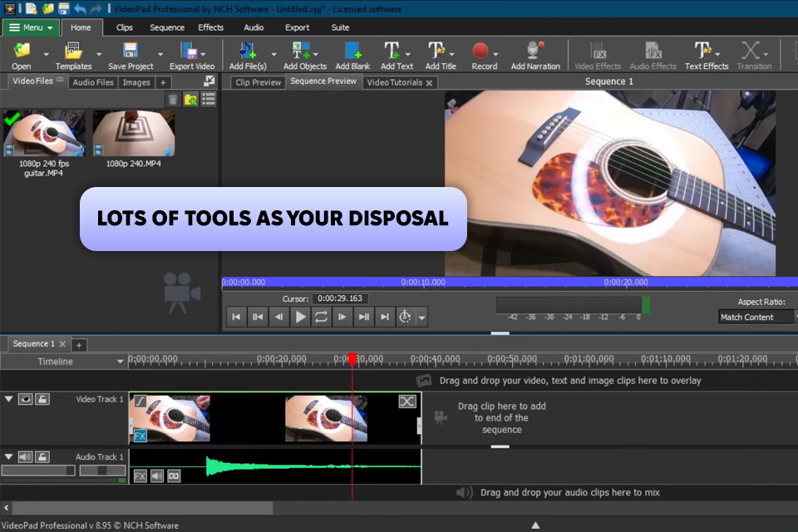Viewport: 798px width, 532px height.
Task: Collapse Video Track 1
Action: tap(8, 399)
